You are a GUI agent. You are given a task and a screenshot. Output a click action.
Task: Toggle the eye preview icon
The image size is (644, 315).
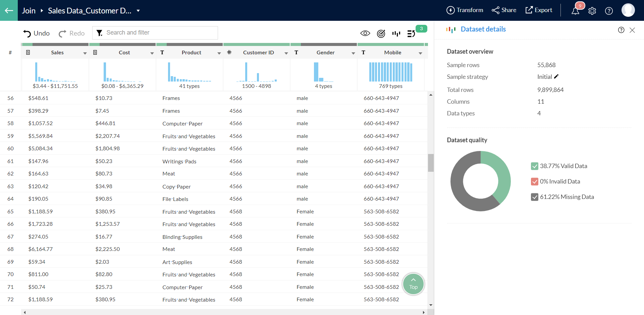(365, 33)
